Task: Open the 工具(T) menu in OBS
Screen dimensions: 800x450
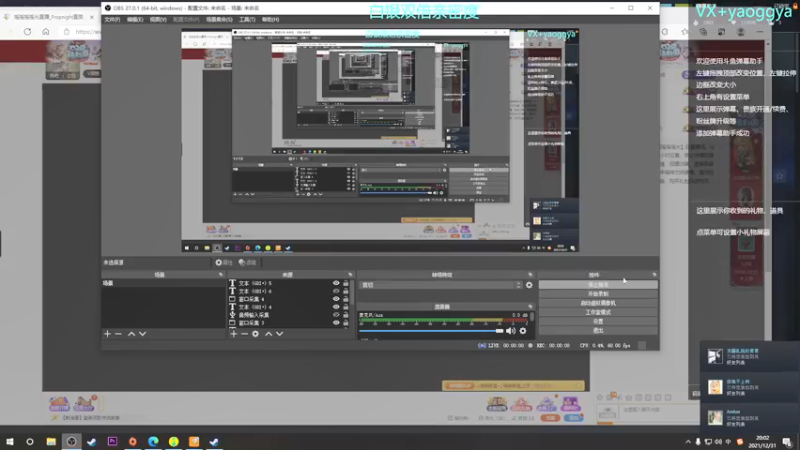Action: coord(247,19)
